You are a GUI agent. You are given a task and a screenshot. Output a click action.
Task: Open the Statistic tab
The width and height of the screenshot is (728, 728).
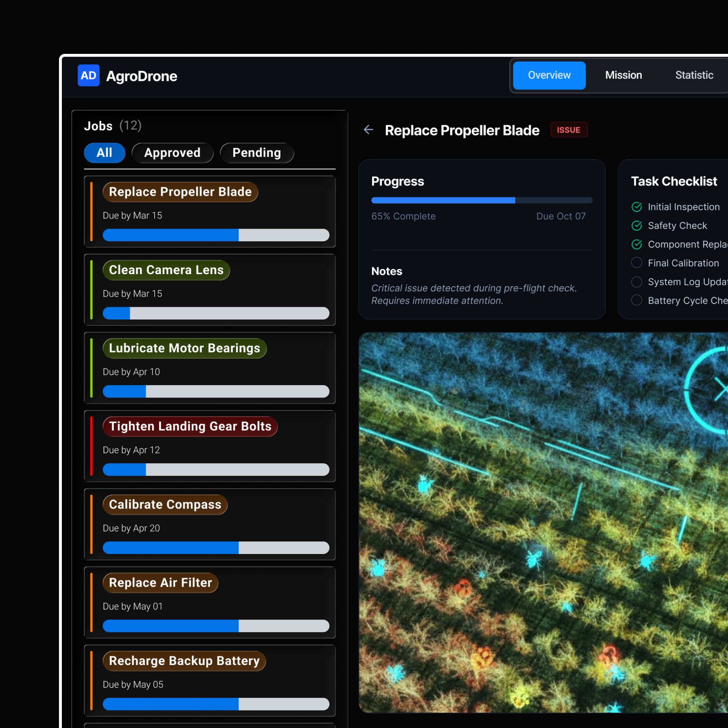coord(694,75)
